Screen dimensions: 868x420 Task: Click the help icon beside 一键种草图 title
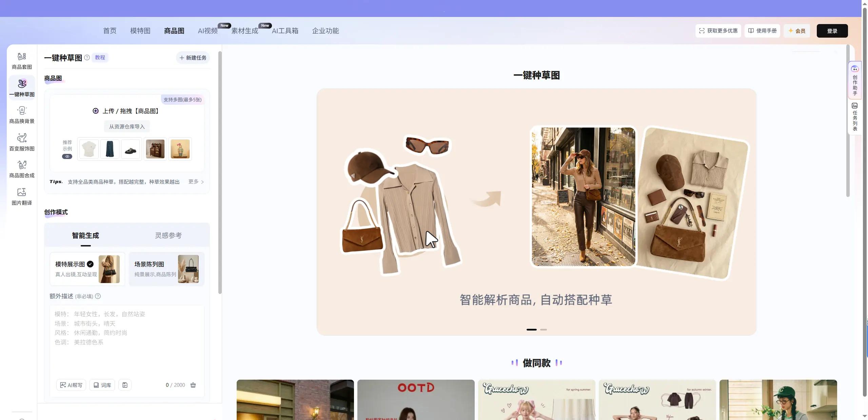pyautogui.click(x=87, y=58)
